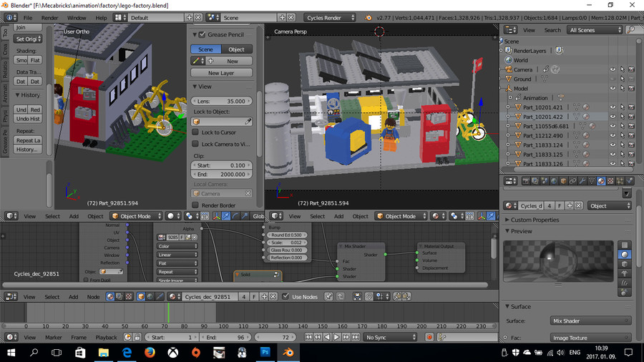The height and width of the screenshot is (362, 644).
Task: Click the Flat shading button
Action: click(x=35, y=60)
